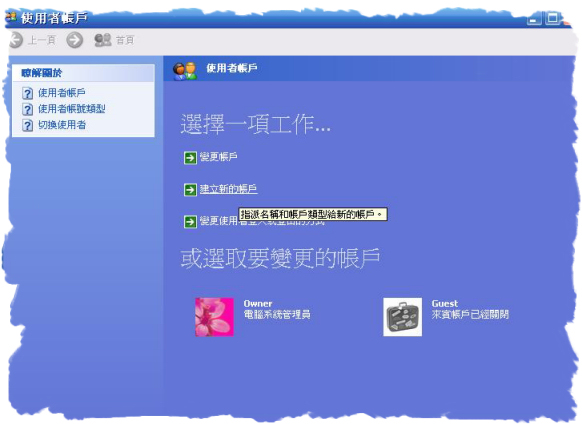Click help icon next to 使用者帳號類型

pos(27,109)
